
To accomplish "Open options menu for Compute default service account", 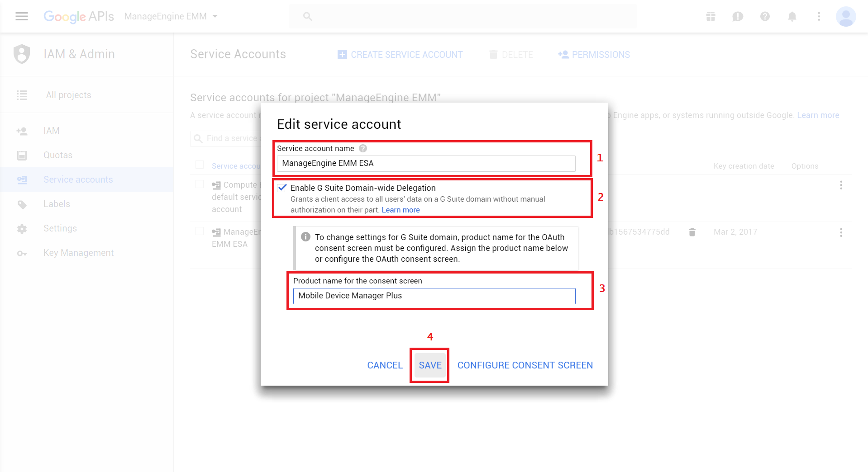I will [841, 185].
